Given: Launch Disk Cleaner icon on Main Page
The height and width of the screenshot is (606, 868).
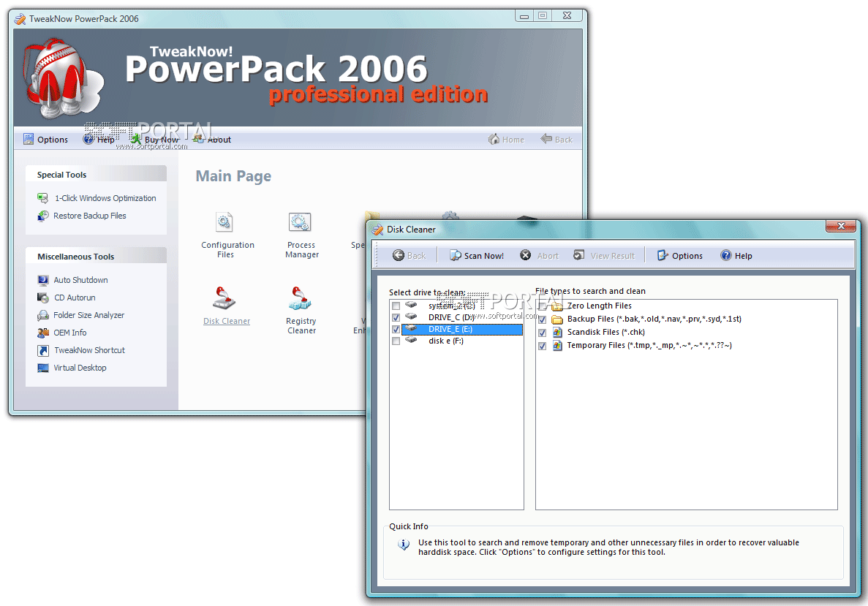Looking at the screenshot, I should coord(224,298).
